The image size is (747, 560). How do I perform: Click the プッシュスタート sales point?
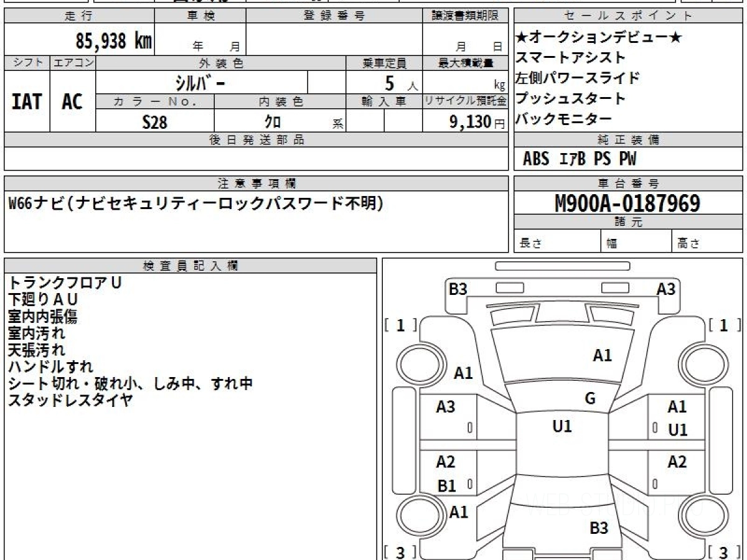[571, 98]
